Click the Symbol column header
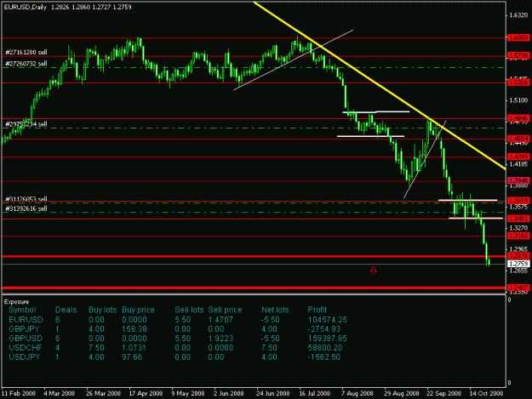532x399 pixels. 22,310
